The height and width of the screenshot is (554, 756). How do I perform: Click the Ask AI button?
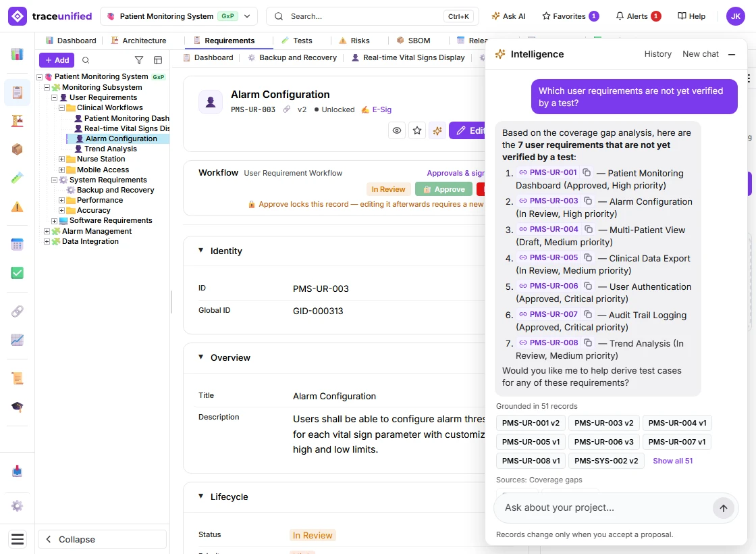click(x=508, y=16)
